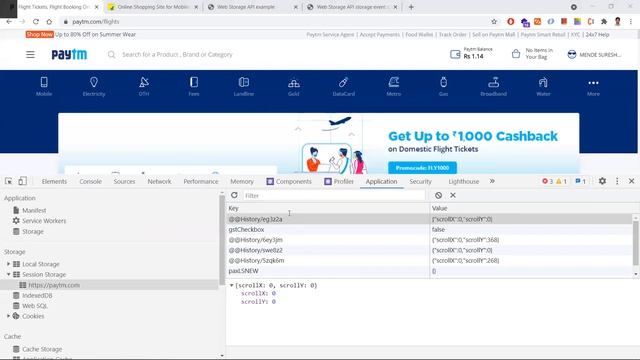Switch to the Network tab
Viewport: 640px width, 360px height.
click(x=160, y=181)
